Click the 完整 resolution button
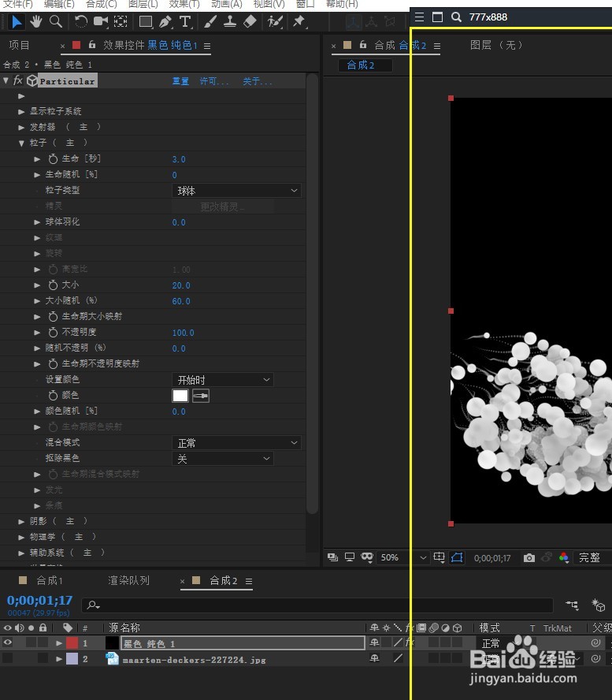The width and height of the screenshot is (612, 700). pyautogui.click(x=590, y=557)
